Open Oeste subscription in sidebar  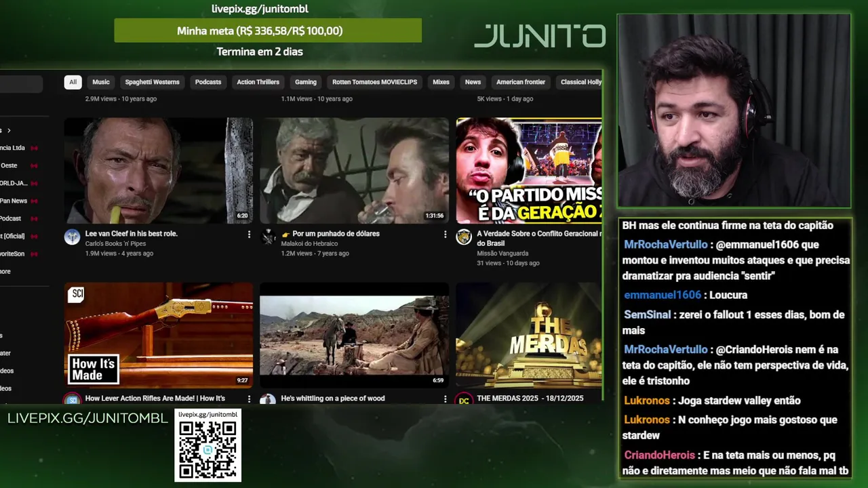point(9,166)
